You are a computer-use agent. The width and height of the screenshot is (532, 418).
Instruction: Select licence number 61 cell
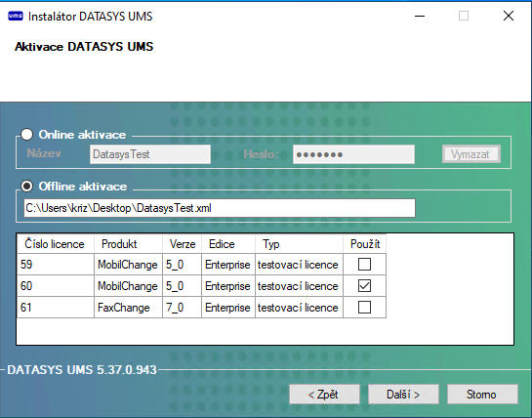[x=56, y=308]
